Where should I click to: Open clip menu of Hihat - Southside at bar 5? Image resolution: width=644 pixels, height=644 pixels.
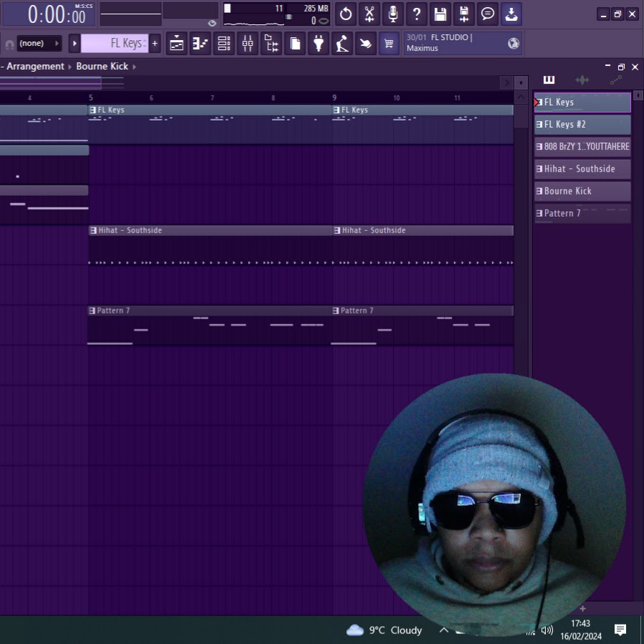click(x=93, y=230)
